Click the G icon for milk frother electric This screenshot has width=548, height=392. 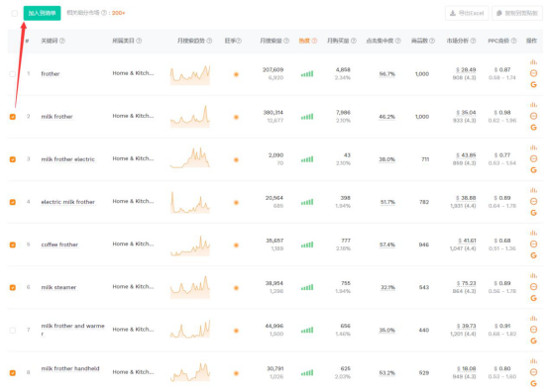pyautogui.click(x=533, y=170)
